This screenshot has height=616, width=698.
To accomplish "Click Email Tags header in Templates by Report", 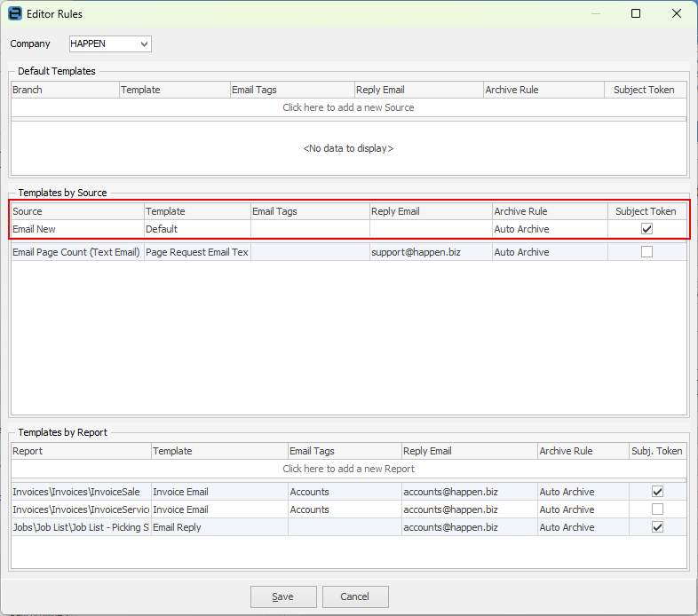I will click(x=345, y=451).
